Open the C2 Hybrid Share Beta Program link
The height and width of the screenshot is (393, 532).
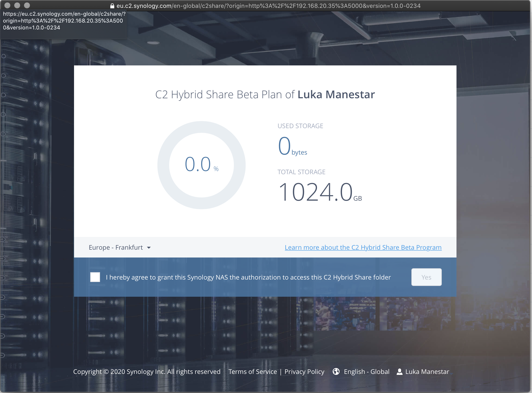coord(363,247)
